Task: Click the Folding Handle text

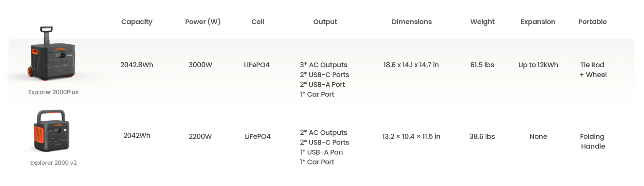Action: 593,142
